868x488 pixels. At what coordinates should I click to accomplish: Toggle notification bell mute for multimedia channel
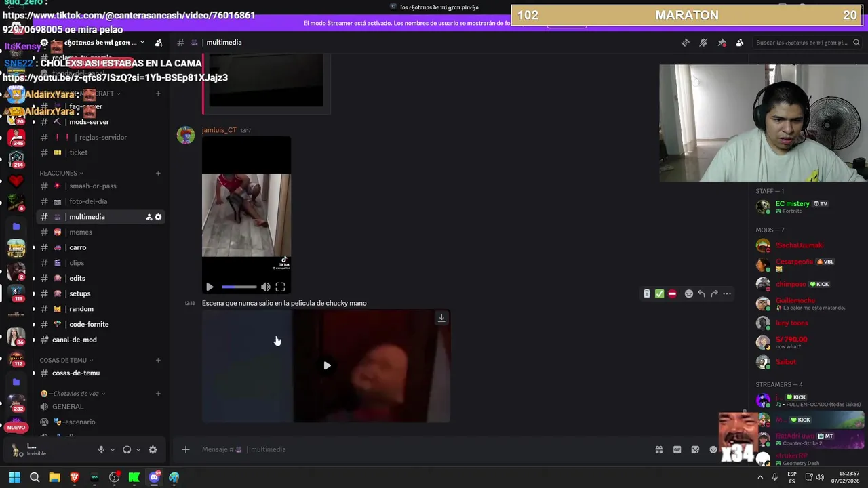click(x=703, y=43)
